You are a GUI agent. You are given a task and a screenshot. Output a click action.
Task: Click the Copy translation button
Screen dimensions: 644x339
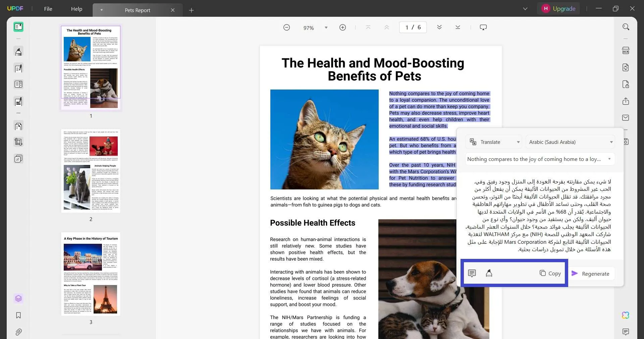click(x=550, y=273)
